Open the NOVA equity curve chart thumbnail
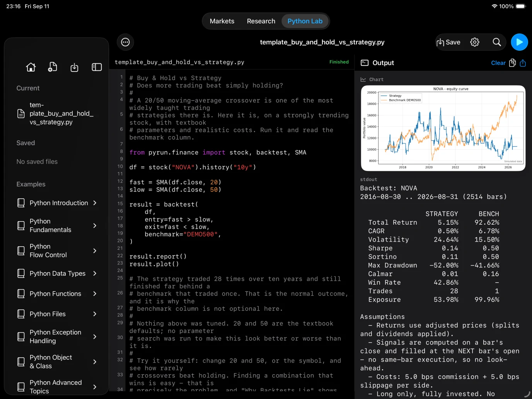The image size is (532, 399). 443,128
